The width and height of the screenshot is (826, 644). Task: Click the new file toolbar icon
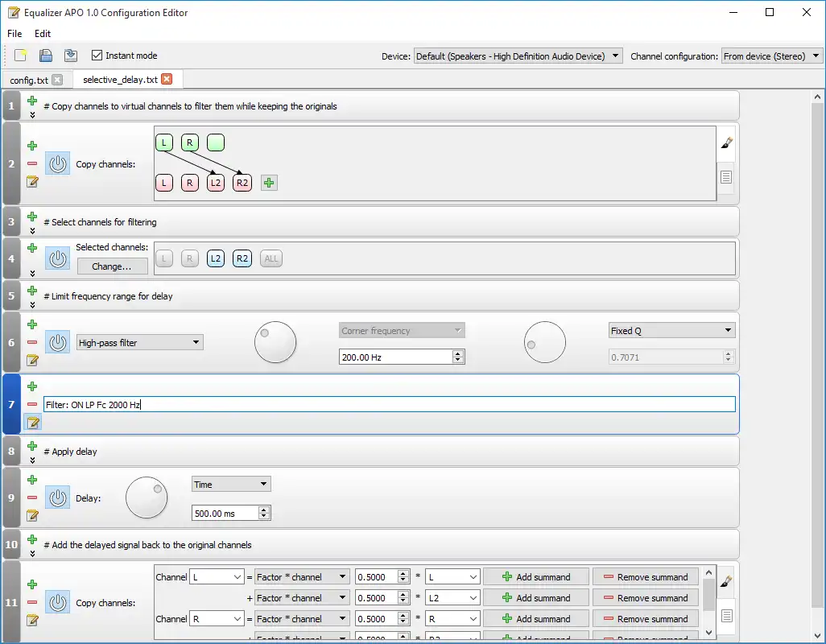tap(21, 56)
